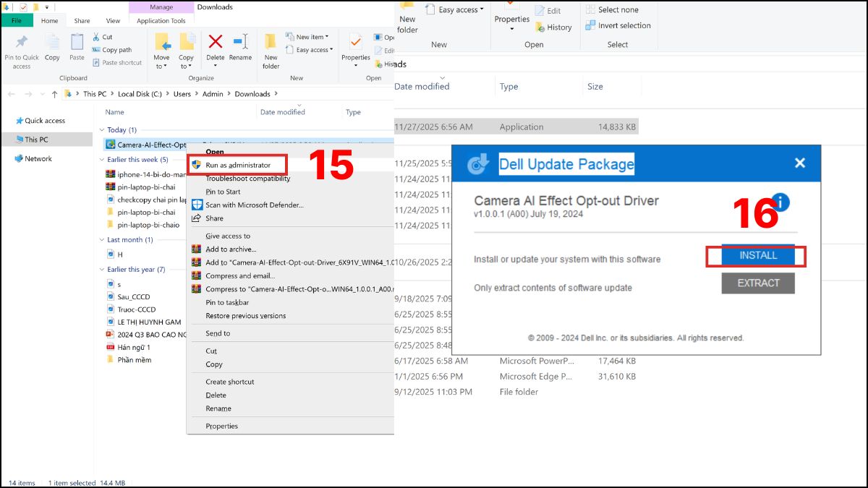The image size is (868, 488).
Task: Select Scan with Microsoft Defender menu entry
Action: (x=254, y=205)
